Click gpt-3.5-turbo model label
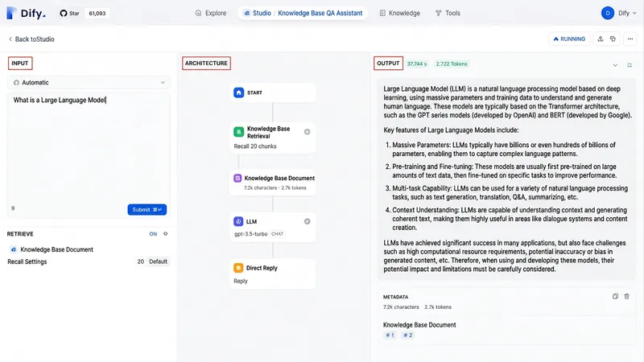 pyautogui.click(x=250, y=234)
